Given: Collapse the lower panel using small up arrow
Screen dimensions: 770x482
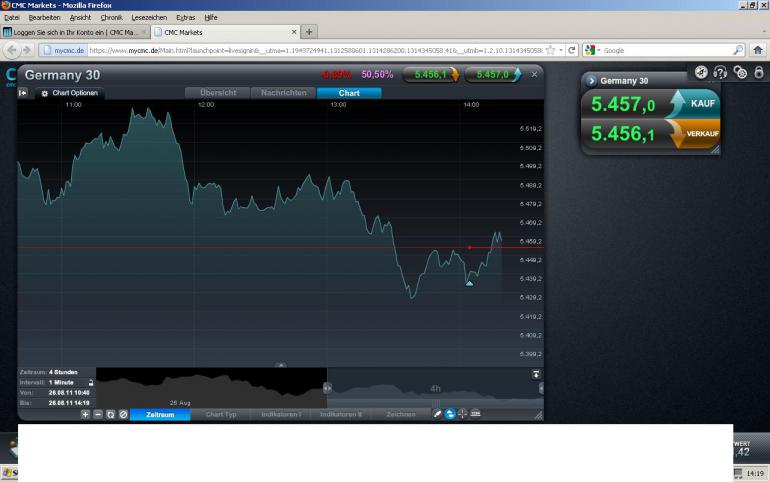Looking at the screenshot, I should (280, 365).
